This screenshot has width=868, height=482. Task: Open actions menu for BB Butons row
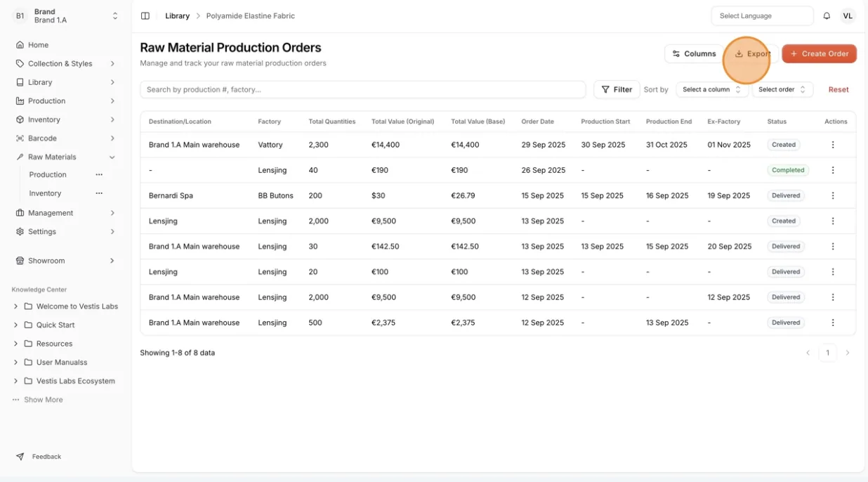click(x=833, y=196)
